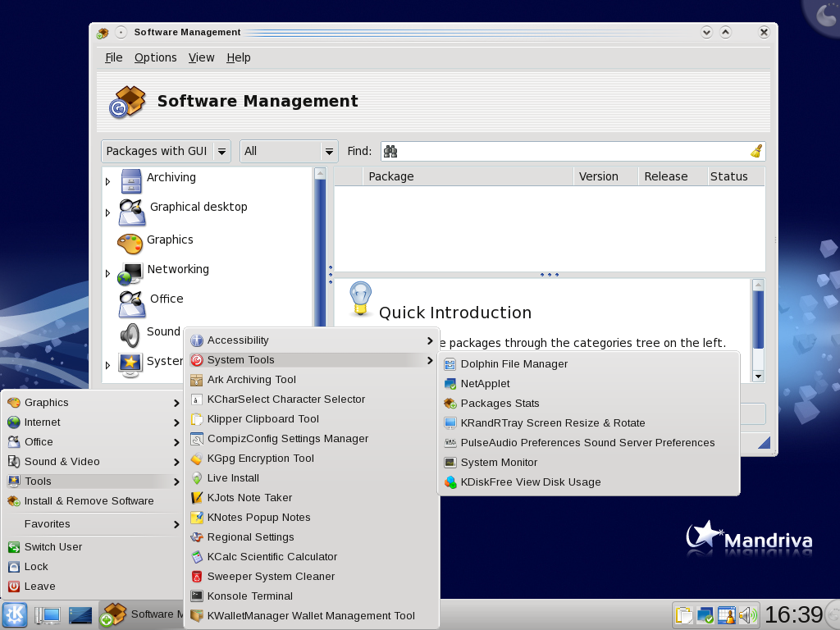Click the KCalc calculator icon
840x630 pixels.
[x=197, y=557]
